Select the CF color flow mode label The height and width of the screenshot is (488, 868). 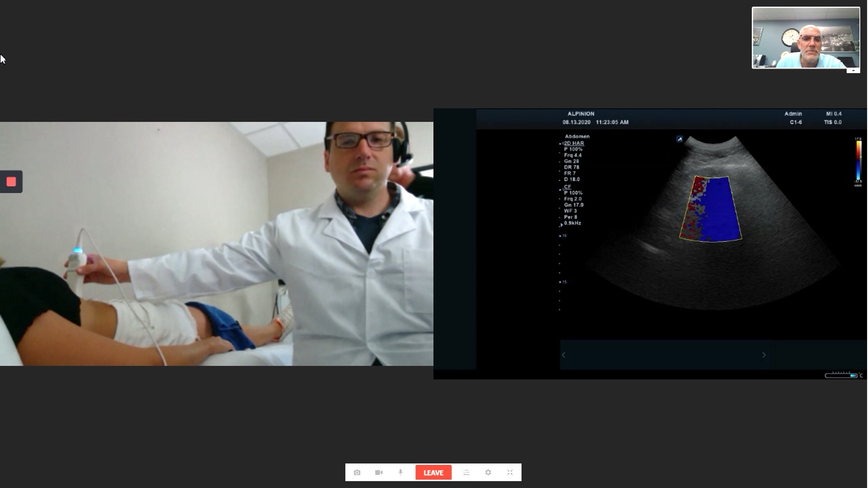point(567,187)
